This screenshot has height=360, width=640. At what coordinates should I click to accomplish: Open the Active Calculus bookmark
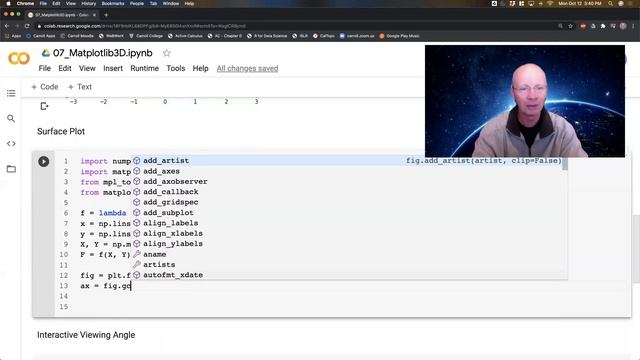tap(185, 36)
